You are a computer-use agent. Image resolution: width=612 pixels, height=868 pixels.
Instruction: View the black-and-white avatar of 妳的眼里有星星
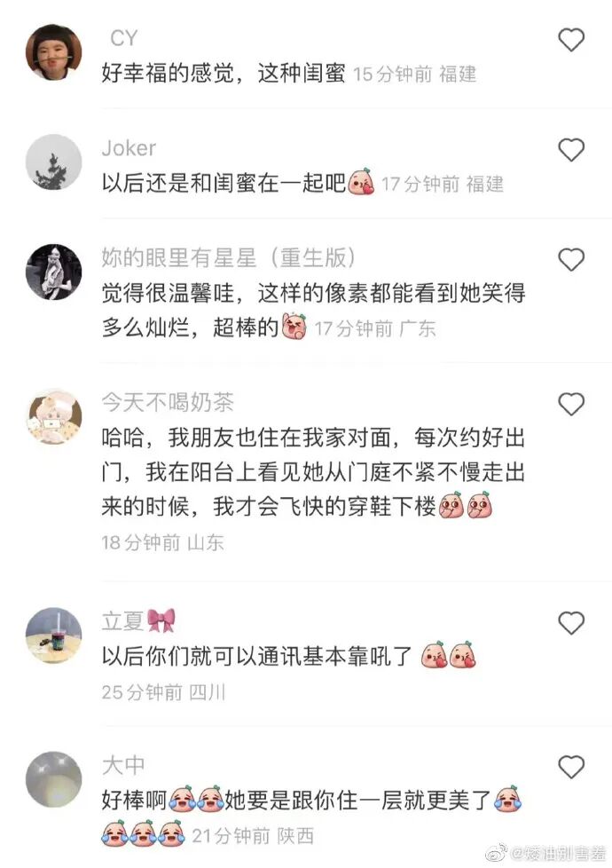tap(54, 272)
